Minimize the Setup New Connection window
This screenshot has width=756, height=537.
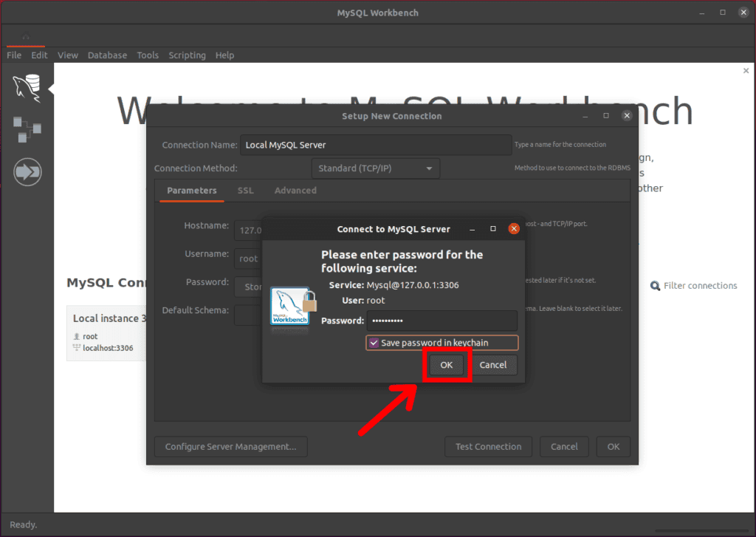pyautogui.click(x=585, y=116)
